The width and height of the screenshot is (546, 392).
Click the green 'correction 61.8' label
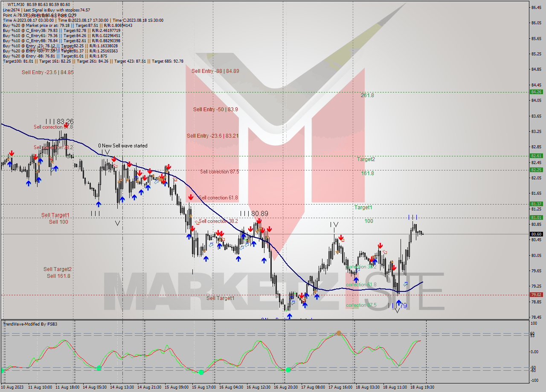click(x=361, y=285)
